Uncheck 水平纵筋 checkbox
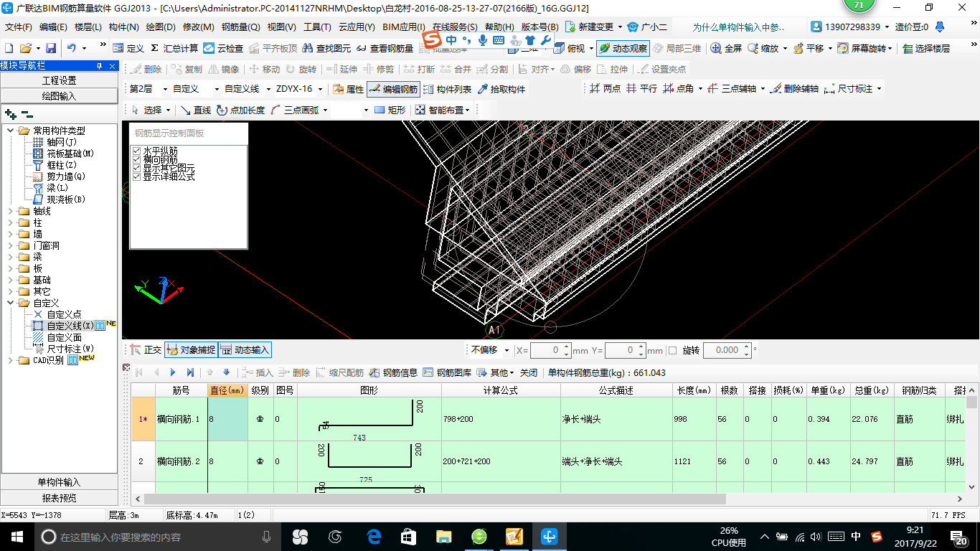The height and width of the screenshot is (551, 980). click(136, 151)
